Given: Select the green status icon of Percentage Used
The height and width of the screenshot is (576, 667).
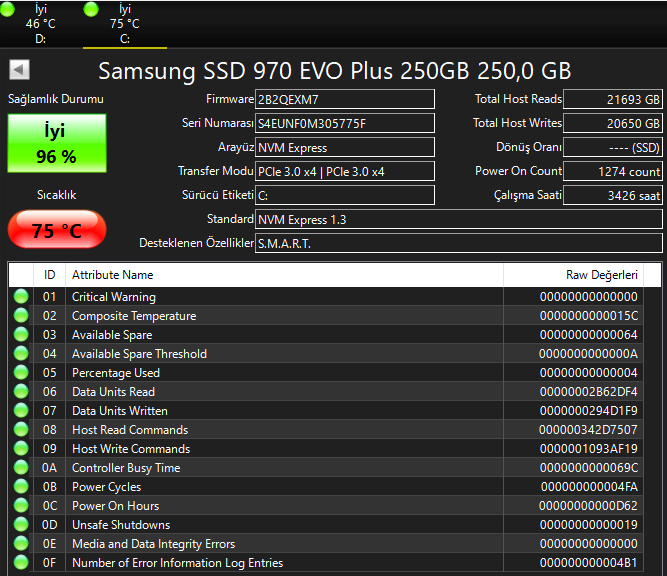Looking at the screenshot, I should click(21, 372).
